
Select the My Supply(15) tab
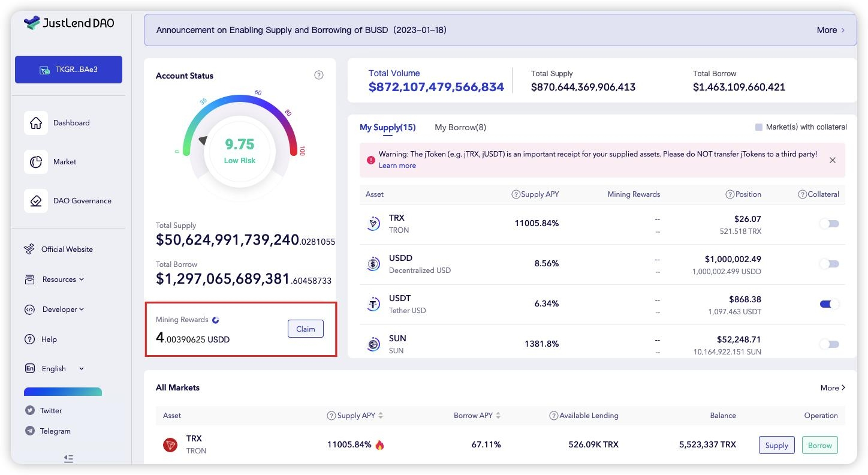tap(387, 127)
